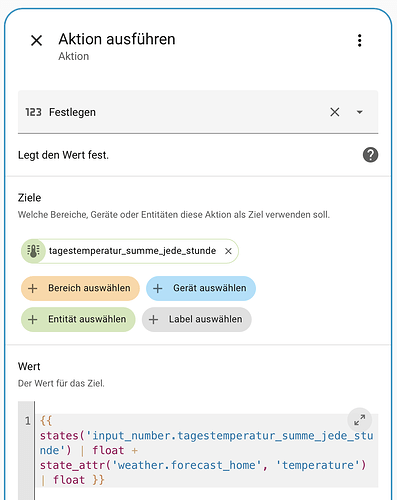The image size is (397, 500).
Task: Click 'Der Wert für das Ziel.' text
Action: point(61,383)
